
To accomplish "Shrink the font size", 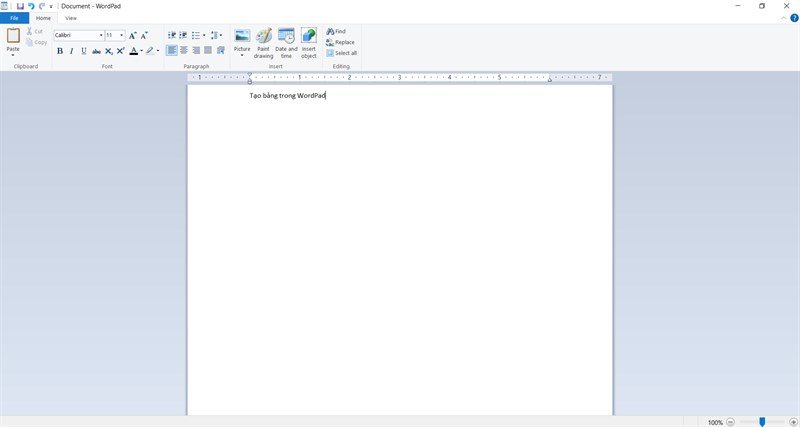I will (144, 35).
